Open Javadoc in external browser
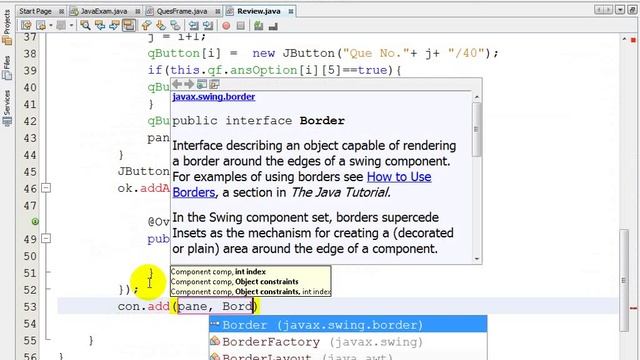 [x=202, y=84]
